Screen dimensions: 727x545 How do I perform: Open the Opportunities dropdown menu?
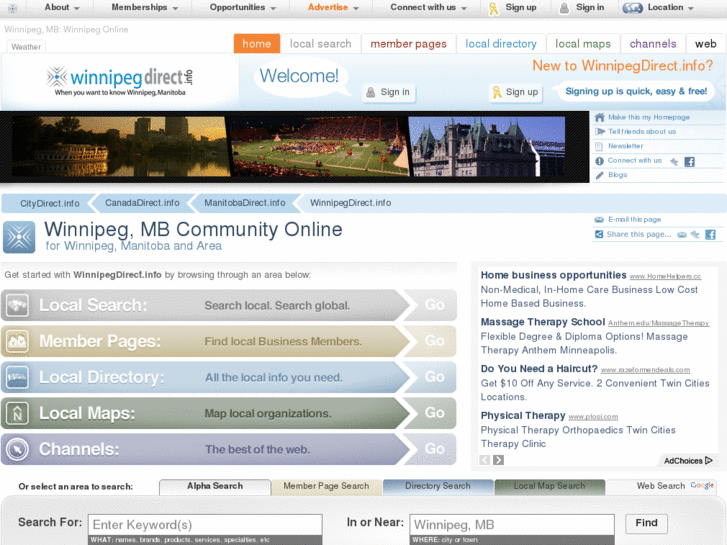coord(242,7)
